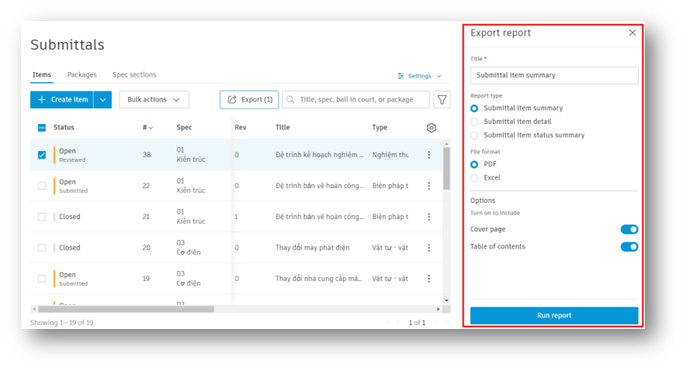687x371 pixels.
Task: Click the Run report button
Action: [554, 315]
